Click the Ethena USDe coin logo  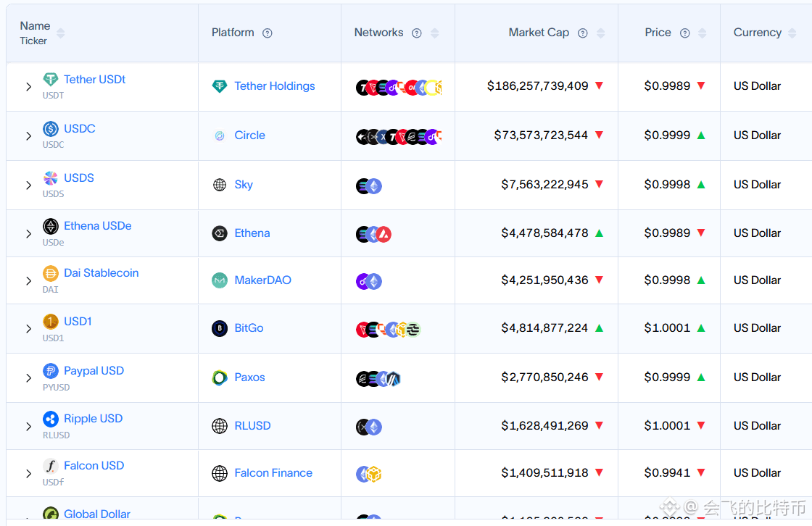50,226
